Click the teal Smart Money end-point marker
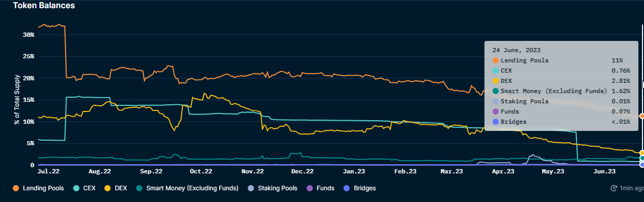Image resolution: width=644 pixels, height=202 pixels. (642, 159)
